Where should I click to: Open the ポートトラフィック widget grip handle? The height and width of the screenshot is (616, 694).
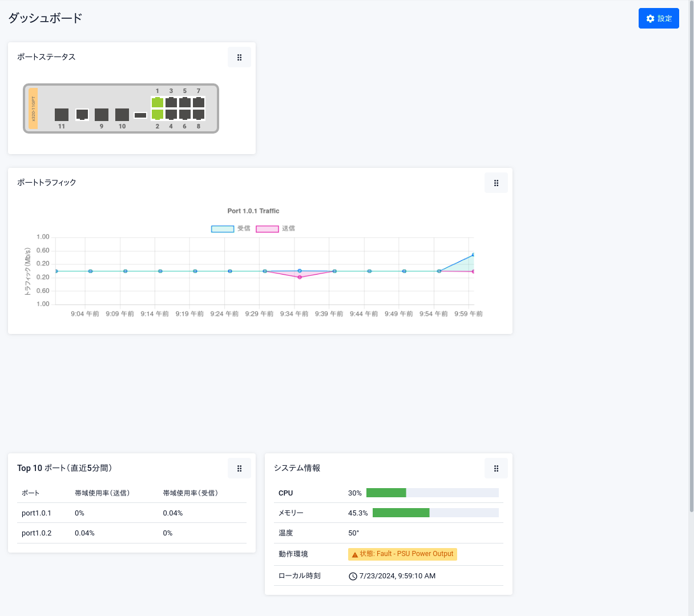(x=496, y=183)
